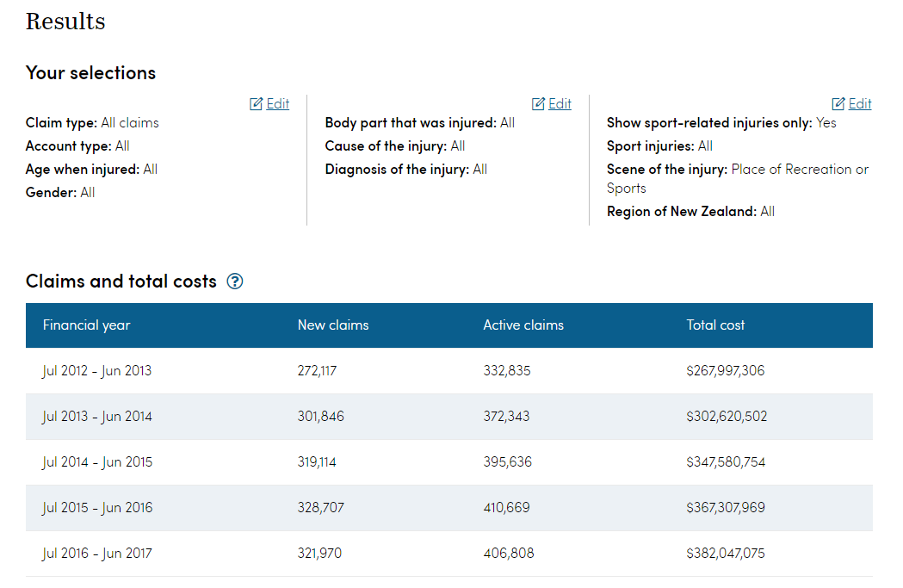This screenshot has height=588, width=903.
Task: Click the pencil icon above sport-related injuries selections
Action: 838,104
